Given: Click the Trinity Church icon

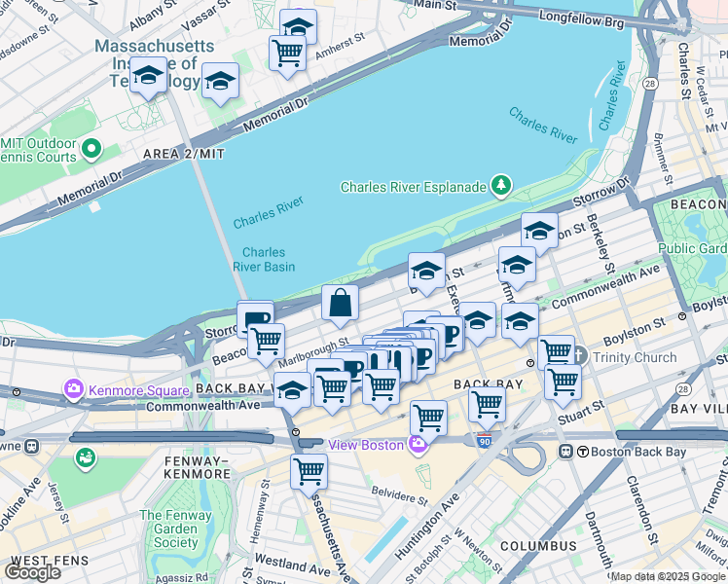Looking at the screenshot, I should click(x=579, y=356).
